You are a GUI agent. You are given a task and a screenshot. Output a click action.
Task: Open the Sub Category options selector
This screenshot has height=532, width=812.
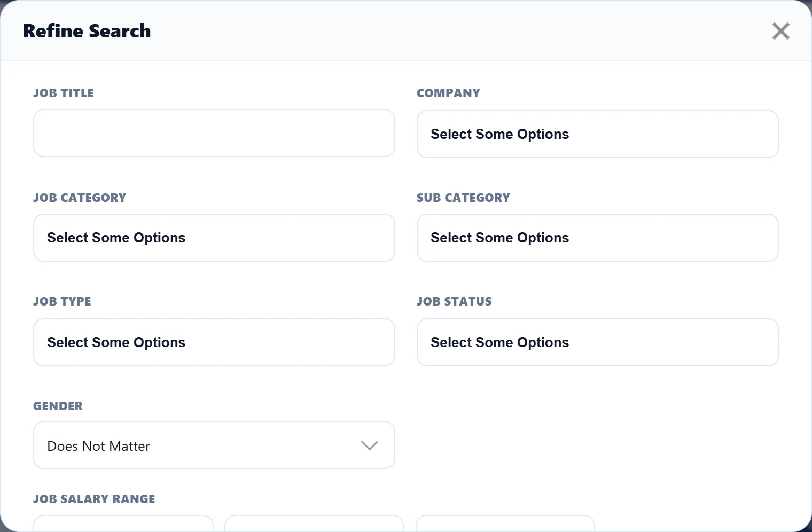(598, 238)
